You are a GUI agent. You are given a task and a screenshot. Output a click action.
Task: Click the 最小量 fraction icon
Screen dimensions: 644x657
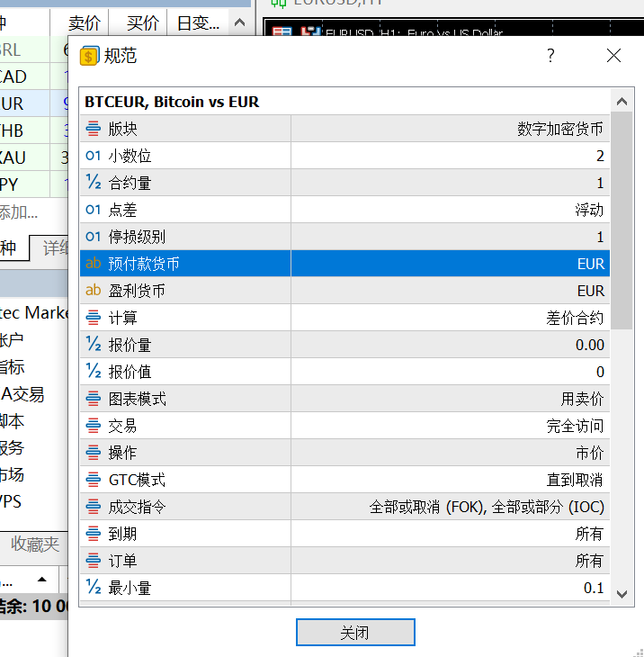pyautogui.click(x=93, y=588)
